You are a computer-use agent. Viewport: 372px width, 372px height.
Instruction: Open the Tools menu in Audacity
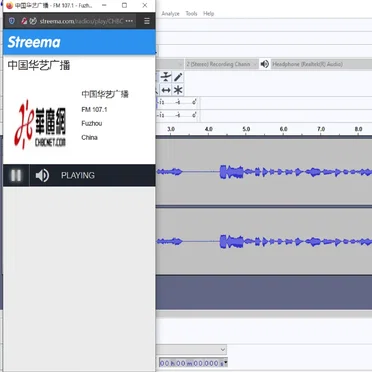pyautogui.click(x=191, y=14)
